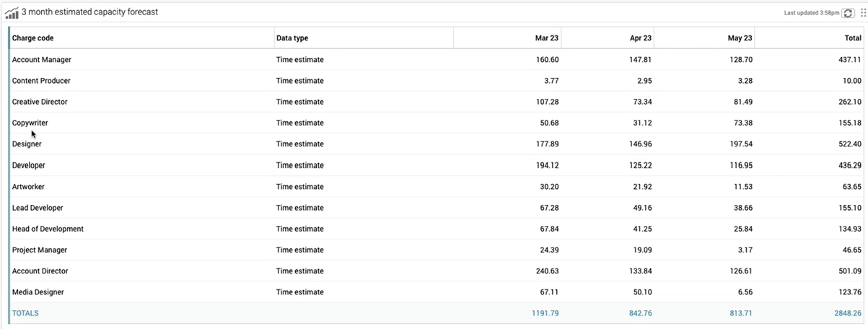Click Head of Development charge code
The image size is (868, 329).
(x=48, y=229)
